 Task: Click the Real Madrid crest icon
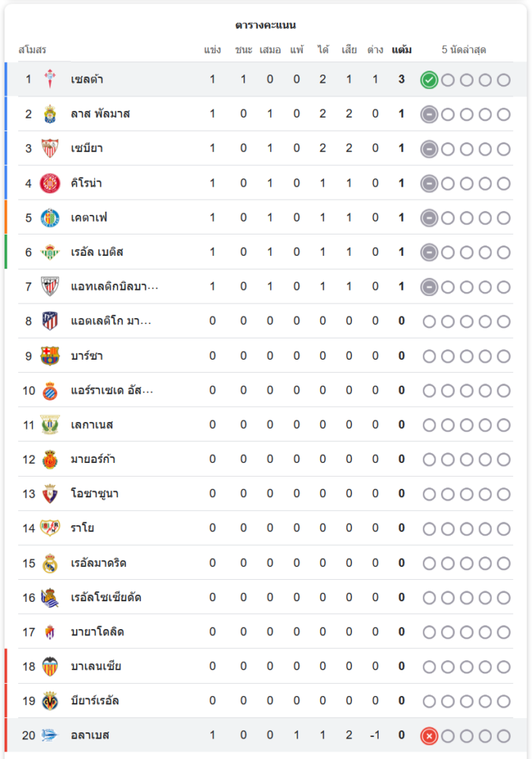pos(50,563)
